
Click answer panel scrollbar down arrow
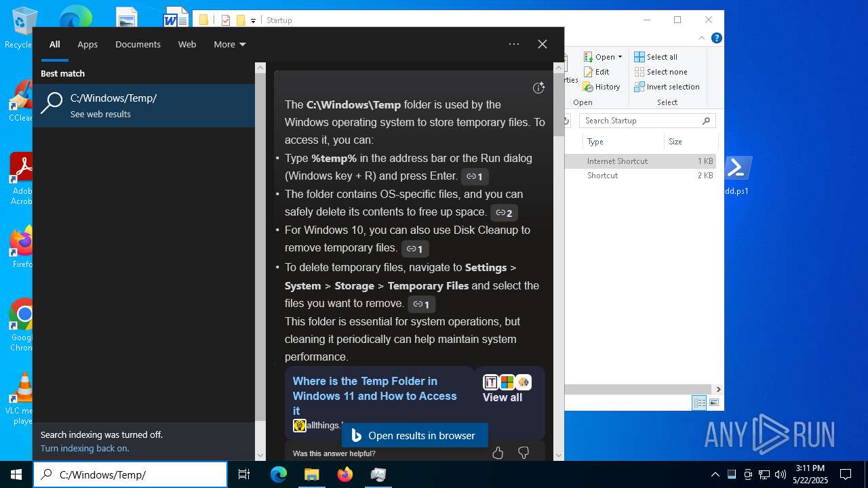pos(559,455)
